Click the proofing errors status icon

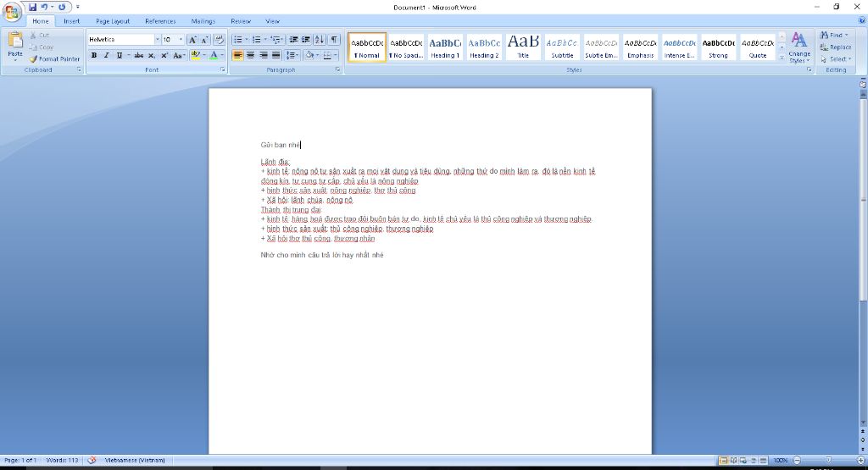click(x=92, y=460)
